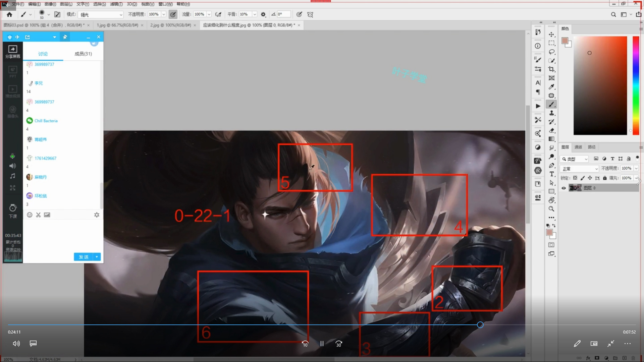Screen dimensions: 644x362
Task: Open the History panel icon
Action: click(538, 32)
